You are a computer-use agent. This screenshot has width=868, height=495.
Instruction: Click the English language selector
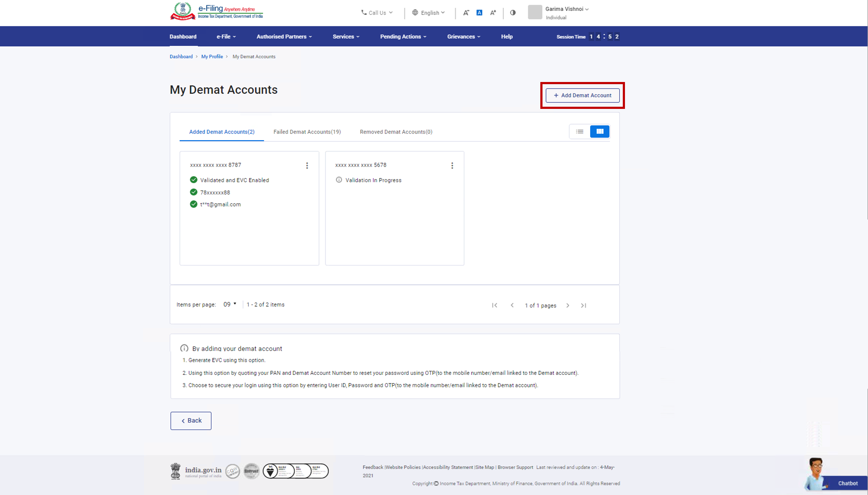pyautogui.click(x=429, y=13)
